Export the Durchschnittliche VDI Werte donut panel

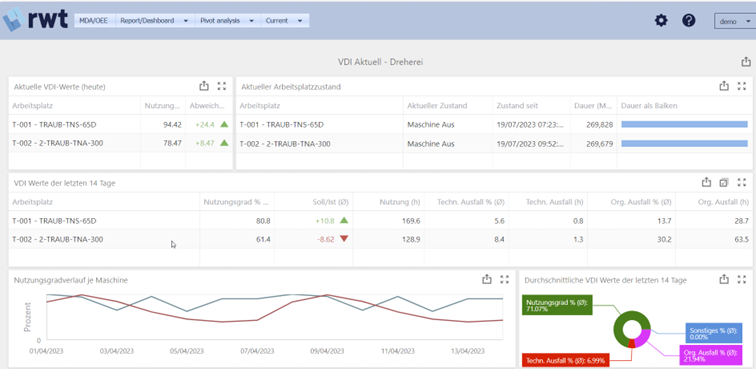click(x=724, y=279)
